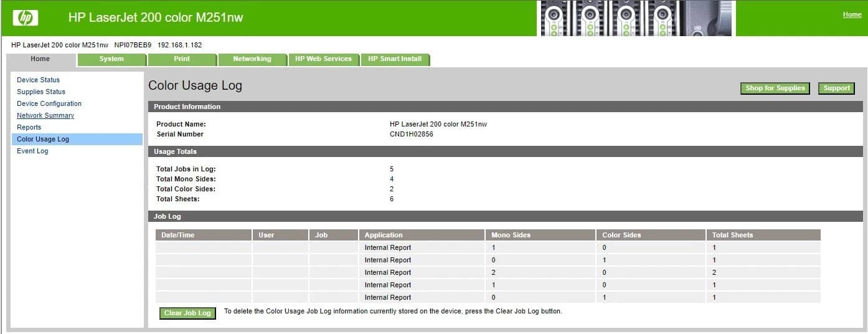Click the Total Sheets label in Usage Totals

click(x=178, y=199)
